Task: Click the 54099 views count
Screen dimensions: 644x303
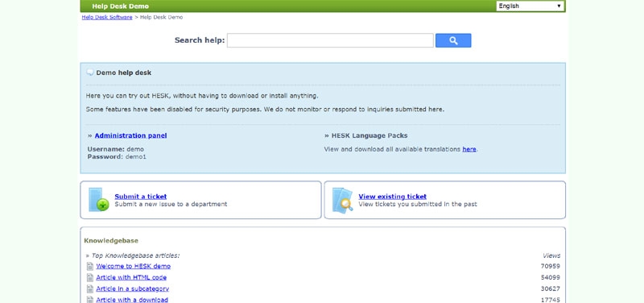Action: pyautogui.click(x=551, y=277)
